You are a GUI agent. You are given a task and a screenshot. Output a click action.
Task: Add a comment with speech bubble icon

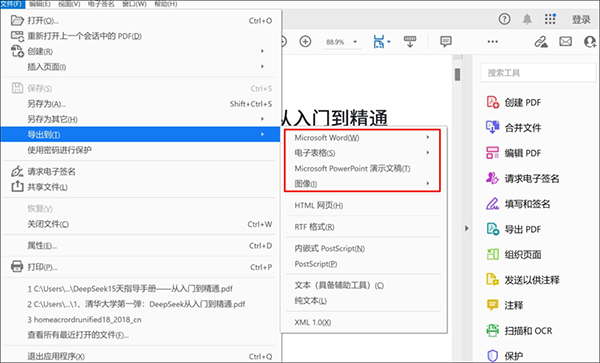446,41
